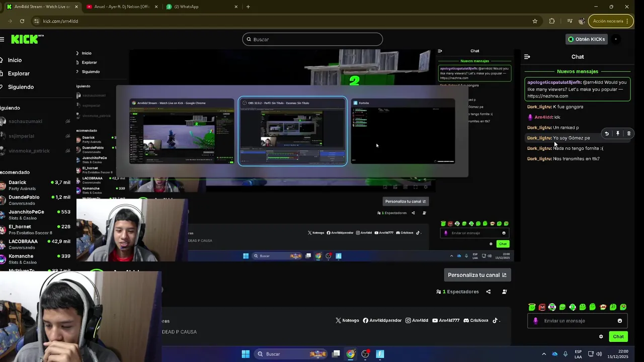Open recommended channel JuanchitoPeGe
The width and height of the screenshot is (644, 362).
click(36, 215)
